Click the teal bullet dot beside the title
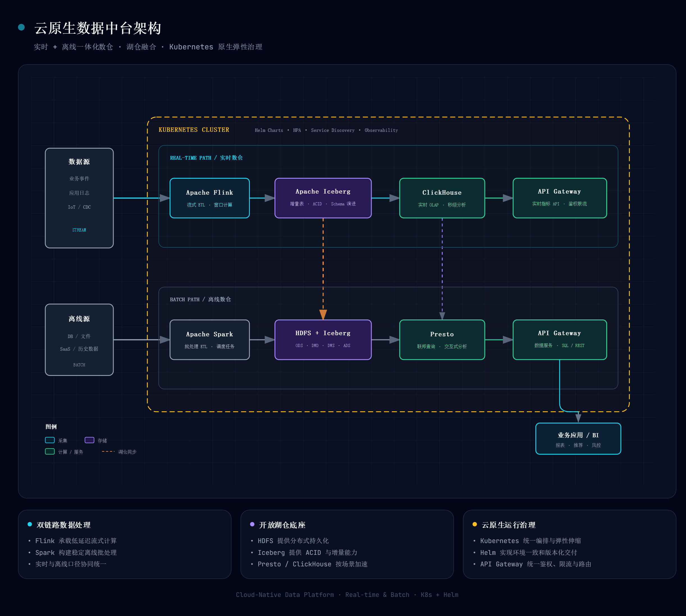 [x=21, y=27]
